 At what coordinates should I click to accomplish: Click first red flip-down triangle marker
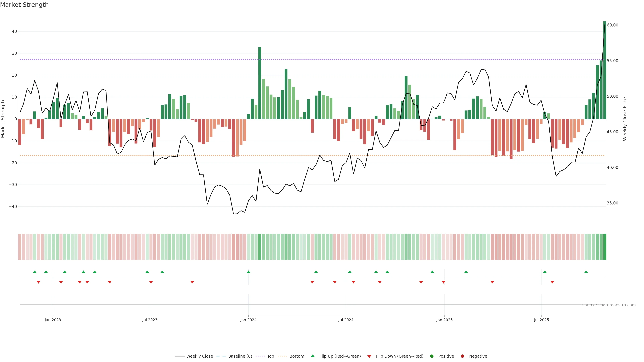(x=39, y=282)
